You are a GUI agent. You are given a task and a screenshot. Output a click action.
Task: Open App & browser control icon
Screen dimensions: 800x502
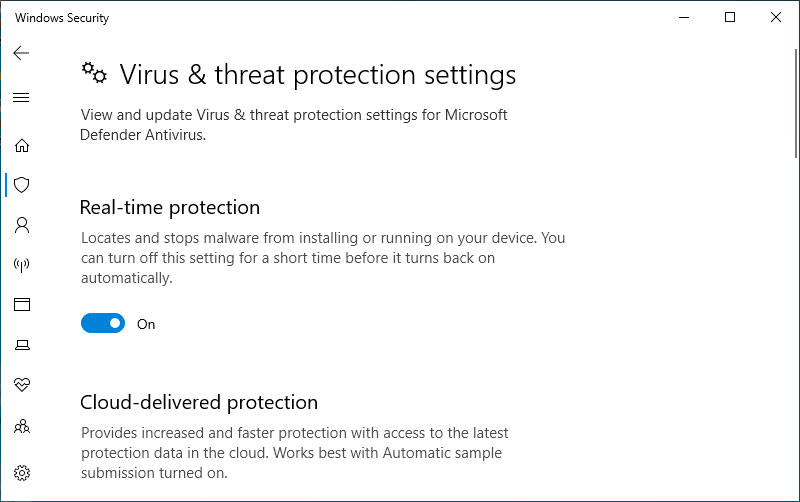(22, 305)
